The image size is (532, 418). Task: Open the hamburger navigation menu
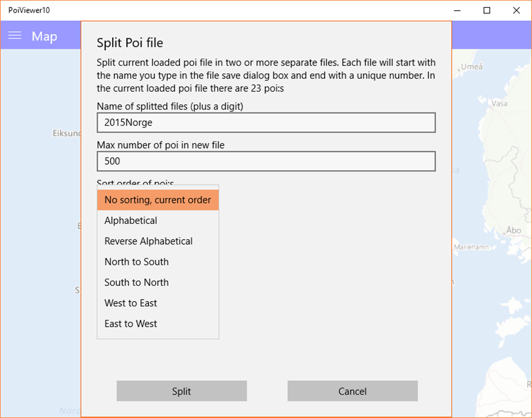pyautogui.click(x=15, y=36)
